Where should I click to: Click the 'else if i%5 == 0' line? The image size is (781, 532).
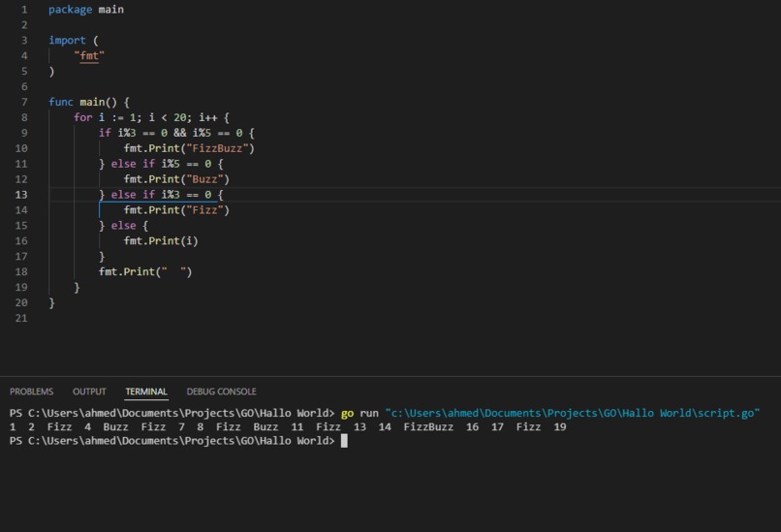(161, 164)
